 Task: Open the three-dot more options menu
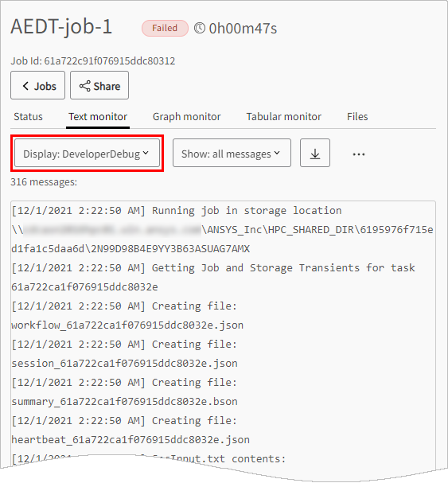359,154
